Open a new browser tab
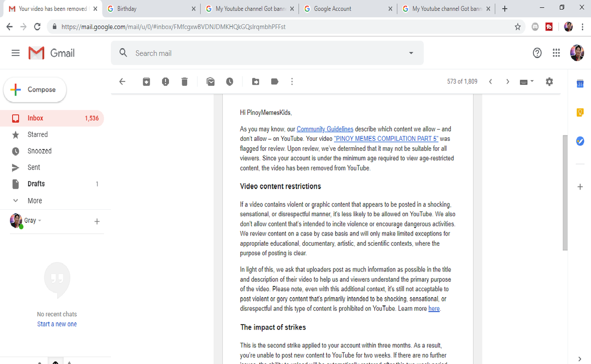This screenshot has width=591, height=364. tap(505, 9)
